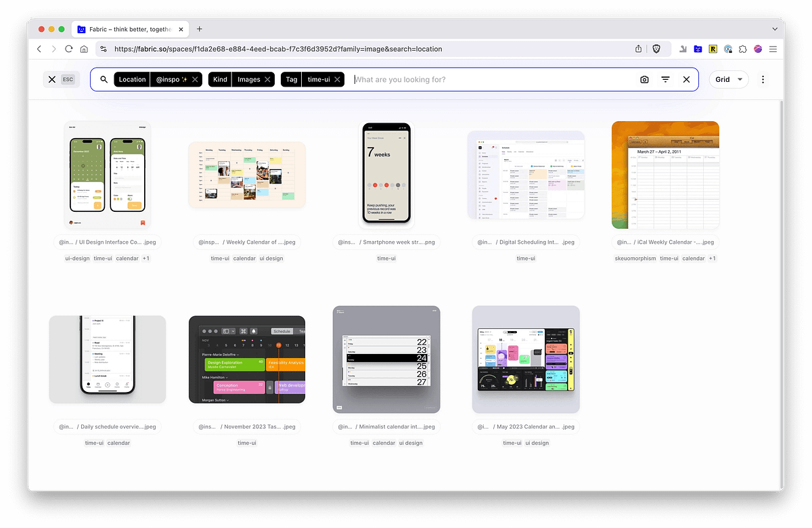Open the Brave Shields lion icon
Viewport: 812px width, 528px height.
[x=658, y=49]
